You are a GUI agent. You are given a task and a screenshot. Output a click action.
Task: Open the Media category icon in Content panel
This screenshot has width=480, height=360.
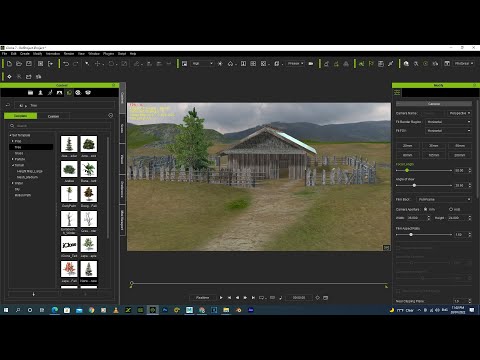pyautogui.click(x=78, y=93)
